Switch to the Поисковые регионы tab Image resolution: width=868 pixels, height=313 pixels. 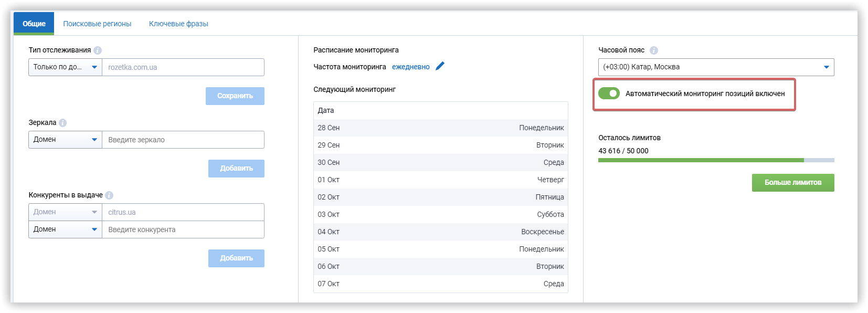click(97, 23)
